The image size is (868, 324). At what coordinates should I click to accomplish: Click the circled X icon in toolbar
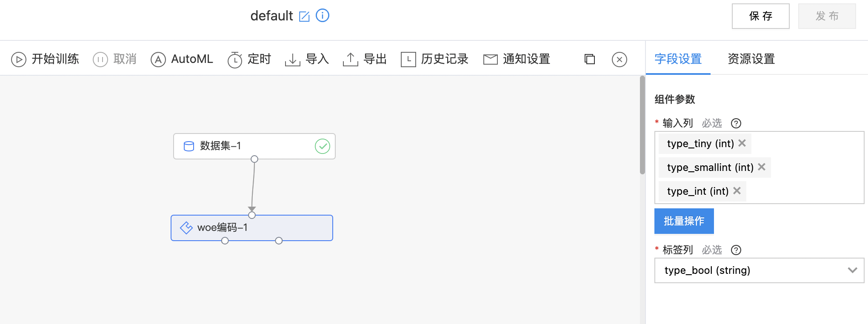click(x=620, y=60)
